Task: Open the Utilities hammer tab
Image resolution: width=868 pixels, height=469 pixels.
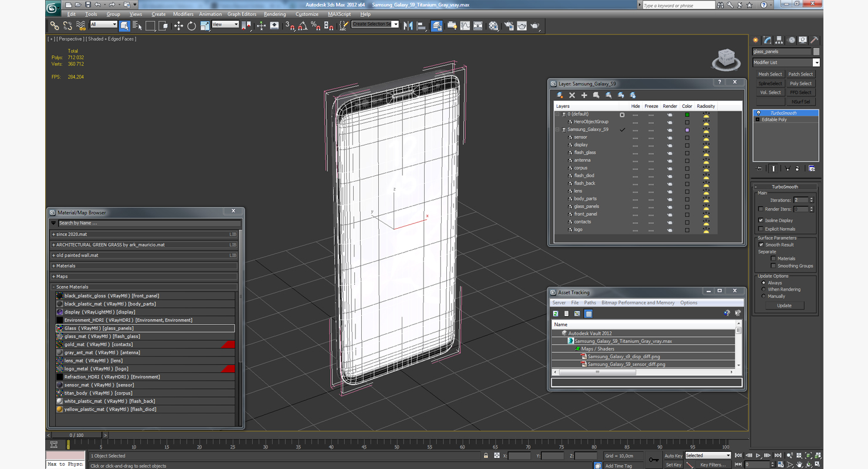Action: [815, 40]
